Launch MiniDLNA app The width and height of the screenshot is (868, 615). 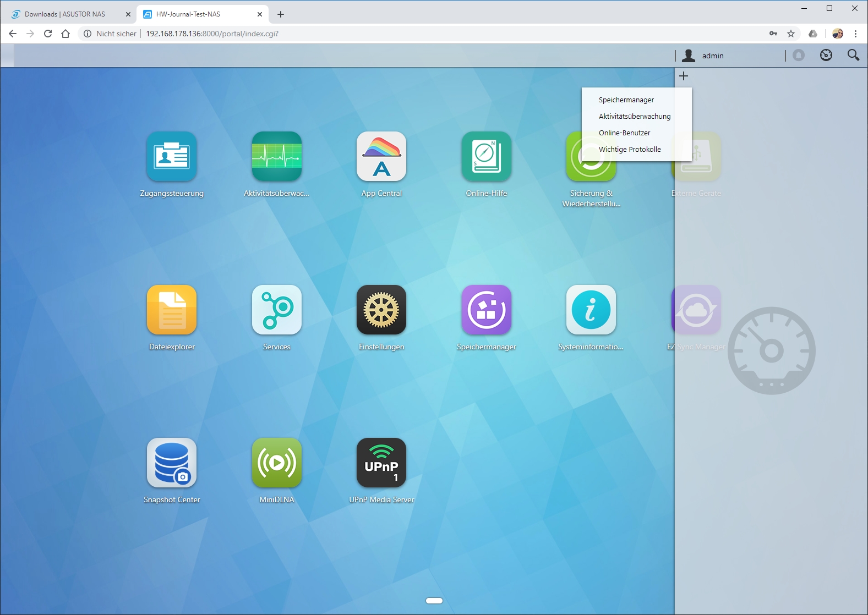coord(277,463)
